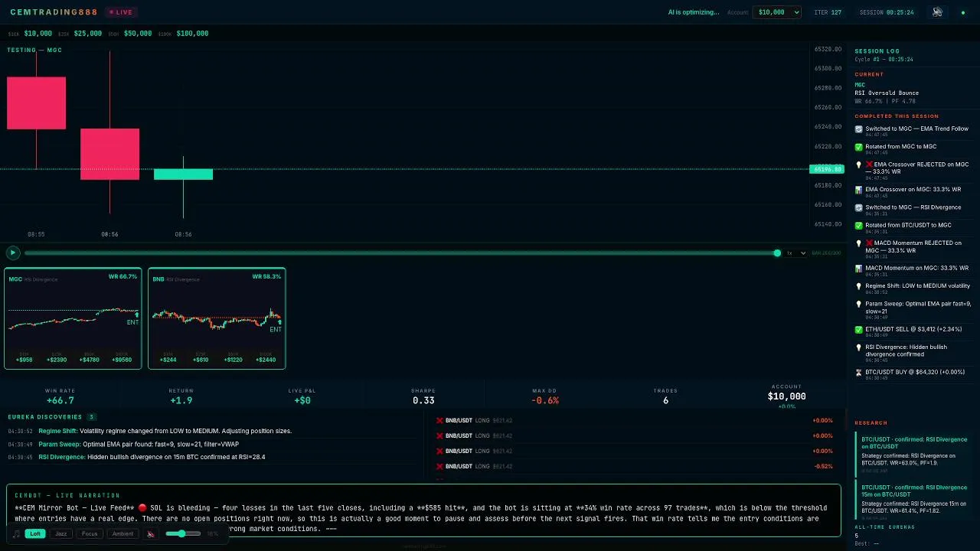The height and width of the screenshot is (551, 980).
Task: Click the green candle at 08:56
Action: pyautogui.click(x=183, y=174)
